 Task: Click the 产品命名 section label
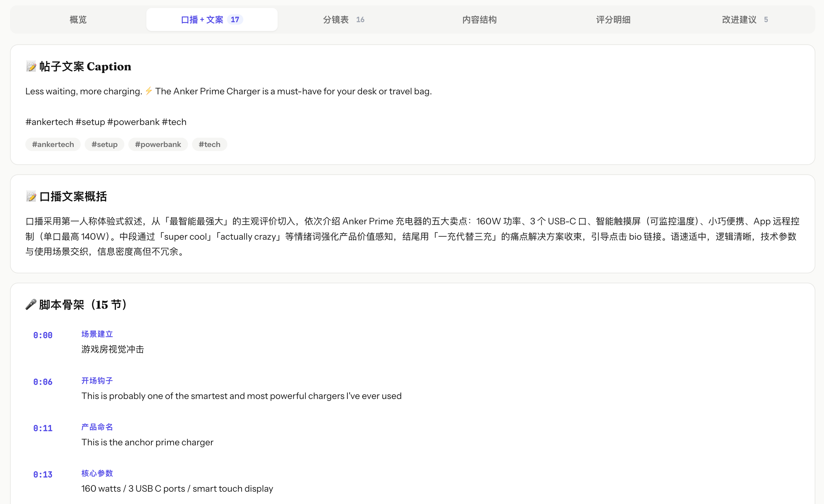97,427
